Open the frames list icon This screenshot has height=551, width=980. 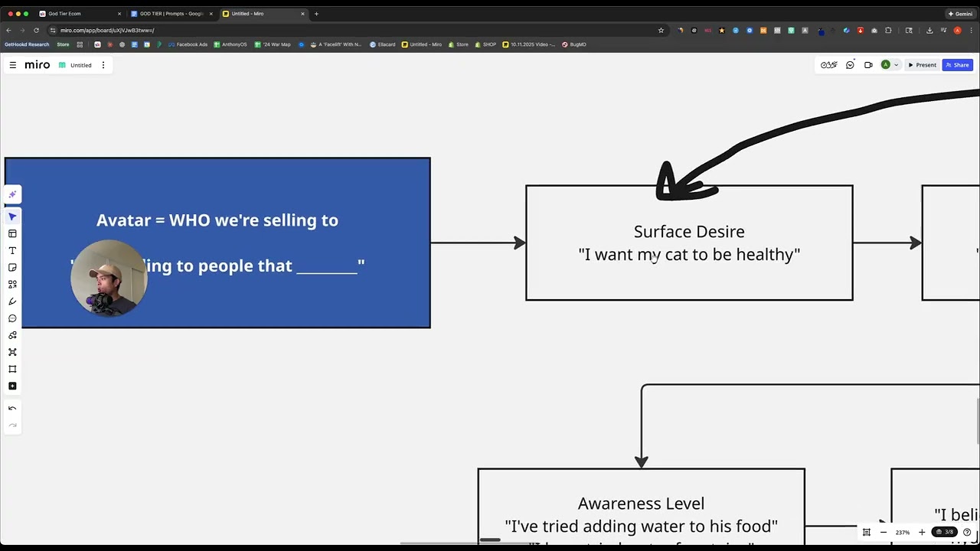pyautogui.click(x=867, y=532)
